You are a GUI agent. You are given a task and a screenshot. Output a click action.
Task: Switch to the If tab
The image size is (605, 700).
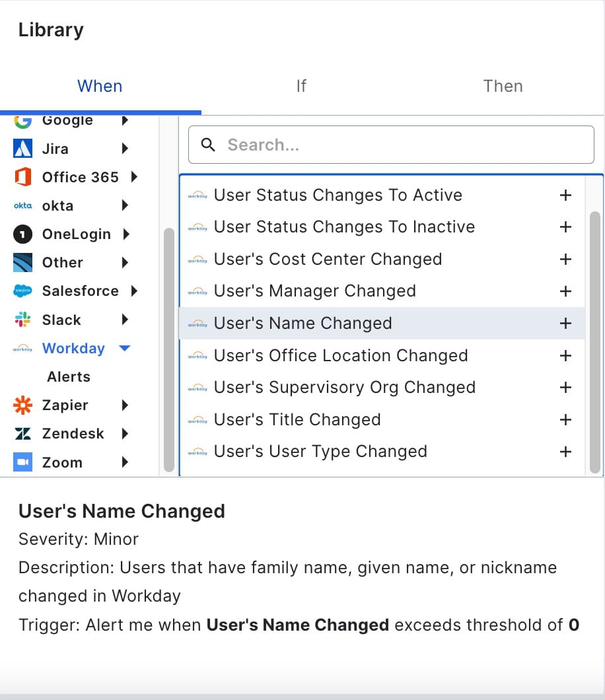[x=301, y=86]
